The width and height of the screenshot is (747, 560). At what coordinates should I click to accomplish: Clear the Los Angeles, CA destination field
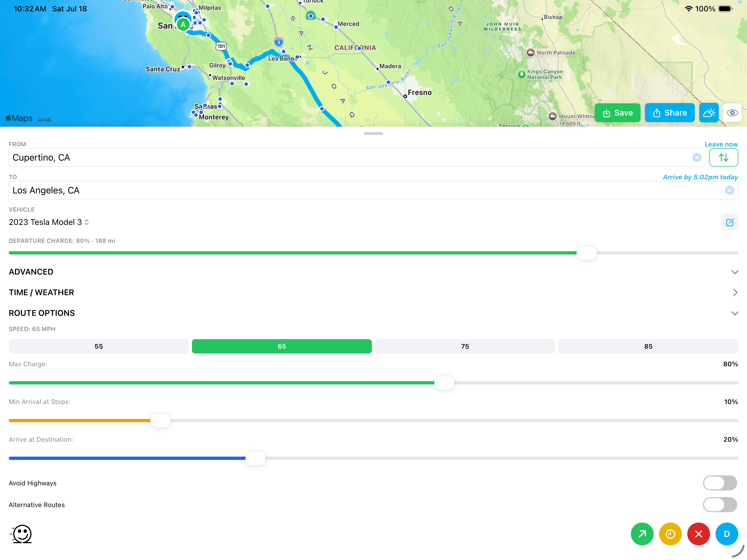(729, 190)
